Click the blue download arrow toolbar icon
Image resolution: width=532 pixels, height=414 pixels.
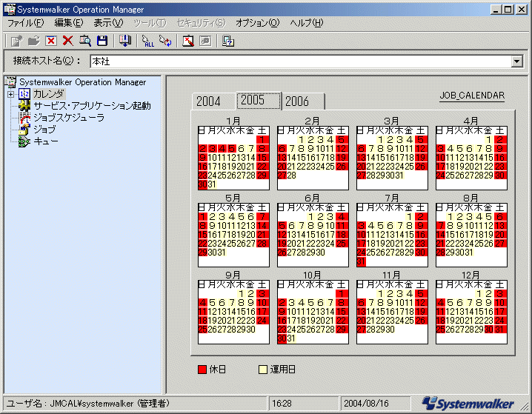[x=124, y=41]
